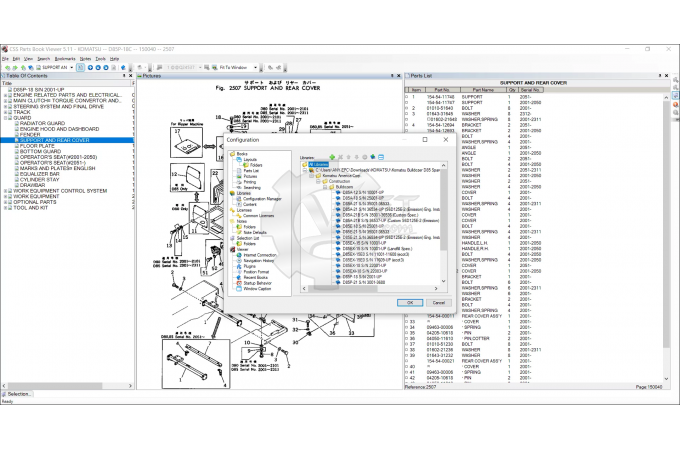
Task: Open the Edit menu
Action: coord(16,59)
